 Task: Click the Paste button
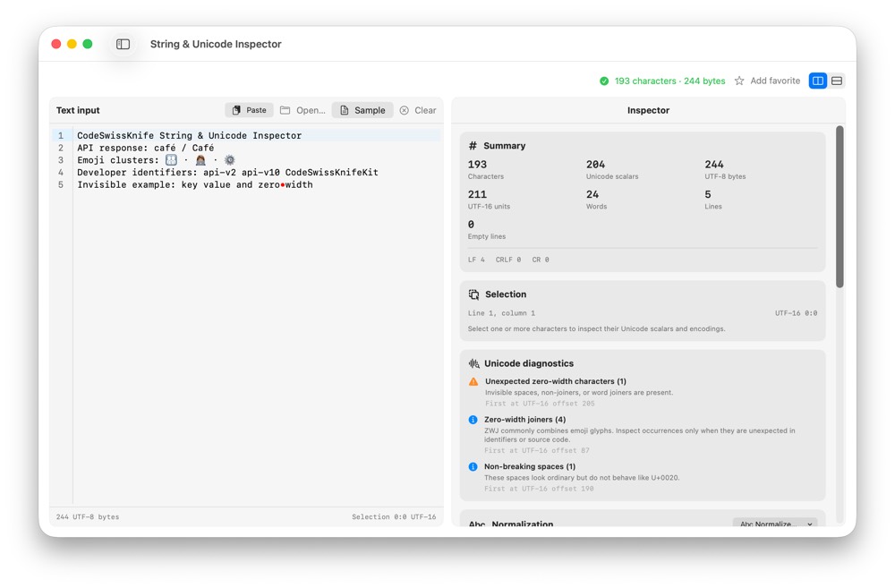coord(250,110)
